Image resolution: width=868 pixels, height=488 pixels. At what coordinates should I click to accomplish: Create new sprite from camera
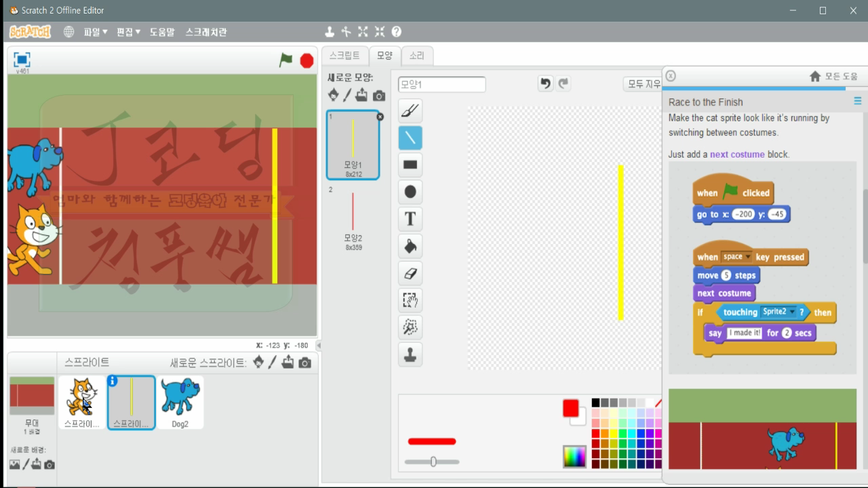tap(305, 363)
